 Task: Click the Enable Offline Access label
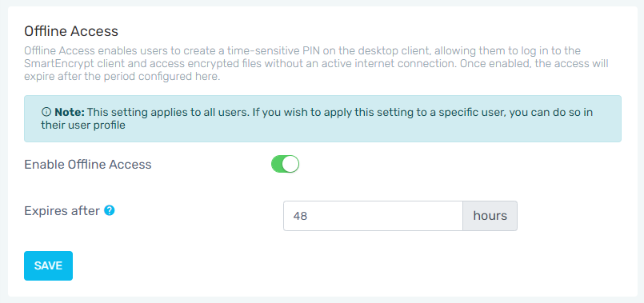(88, 165)
